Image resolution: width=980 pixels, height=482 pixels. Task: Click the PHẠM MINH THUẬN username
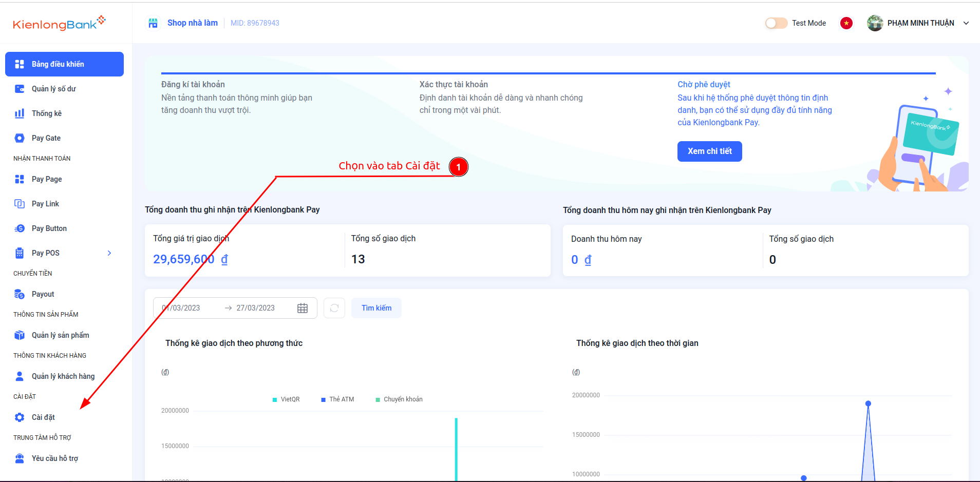[921, 23]
